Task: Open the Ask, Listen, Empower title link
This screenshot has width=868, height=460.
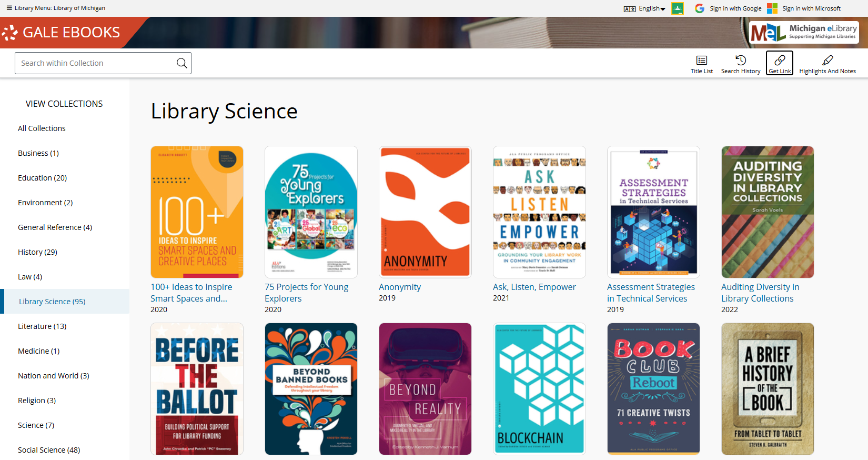Action: click(x=534, y=287)
